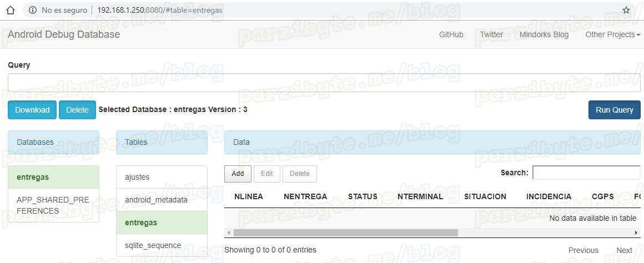Click the Add row button

click(x=238, y=174)
